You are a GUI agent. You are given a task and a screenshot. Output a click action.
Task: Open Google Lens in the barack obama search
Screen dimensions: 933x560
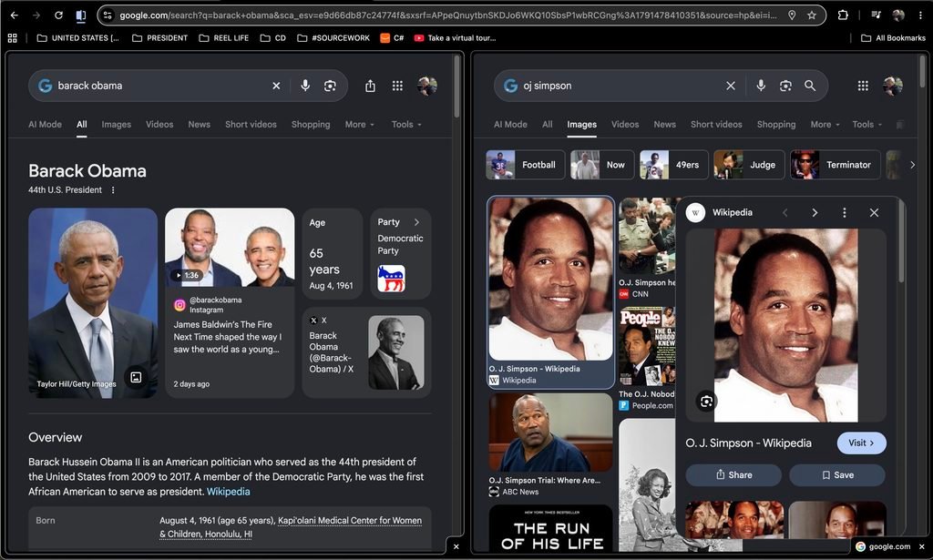[330, 86]
